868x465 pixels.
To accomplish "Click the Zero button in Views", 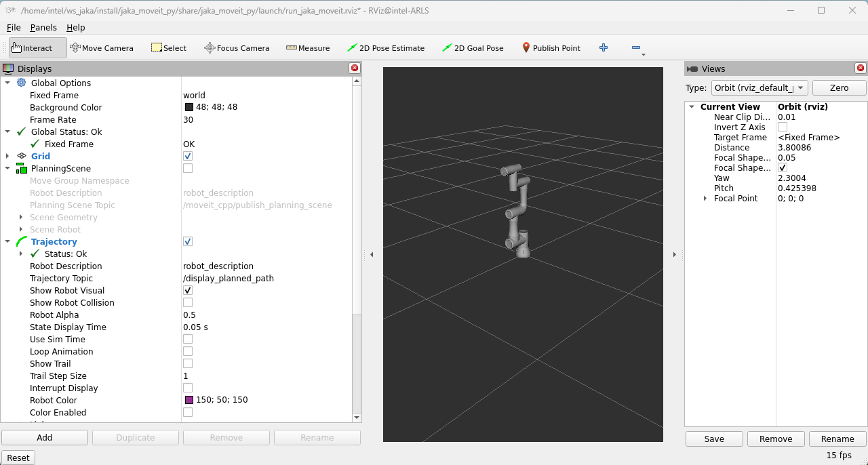I will coord(840,87).
